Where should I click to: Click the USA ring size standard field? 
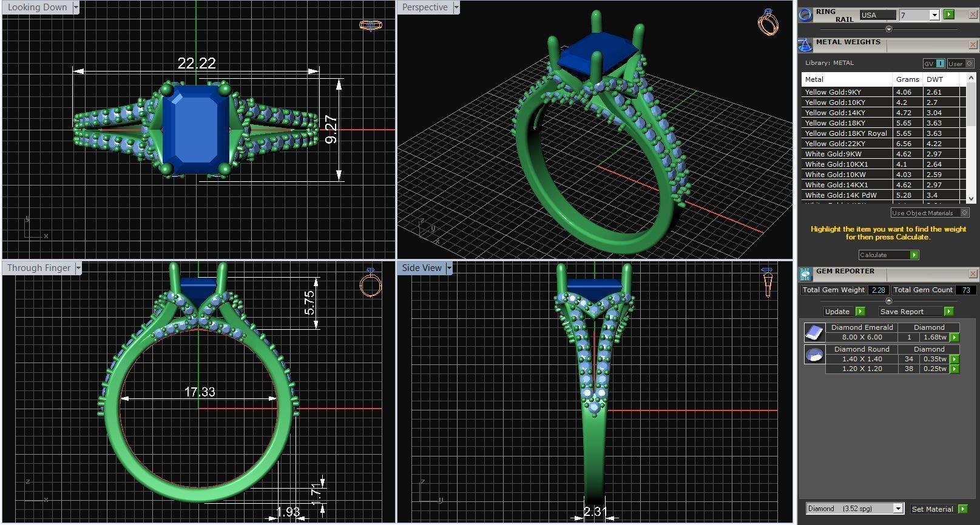point(878,15)
